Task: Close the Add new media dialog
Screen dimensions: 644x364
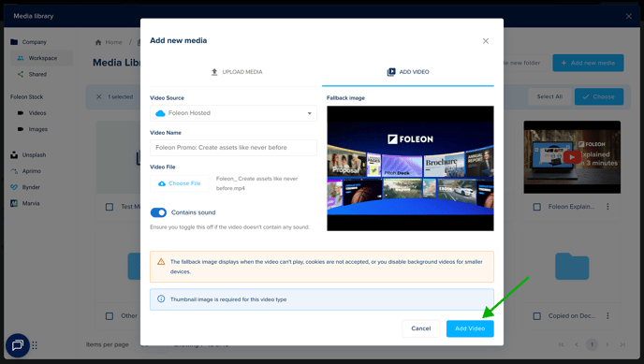Action: [x=486, y=41]
